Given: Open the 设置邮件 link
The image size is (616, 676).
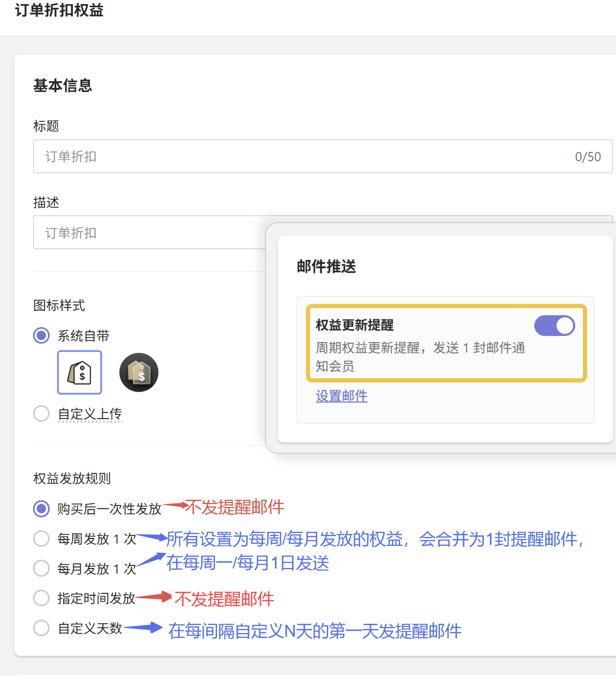Looking at the screenshot, I should (x=342, y=396).
